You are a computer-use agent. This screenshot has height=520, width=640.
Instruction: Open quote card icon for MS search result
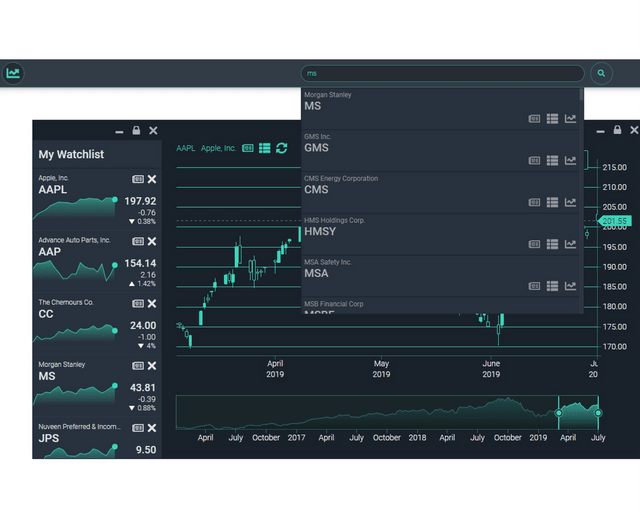click(534, 119)
